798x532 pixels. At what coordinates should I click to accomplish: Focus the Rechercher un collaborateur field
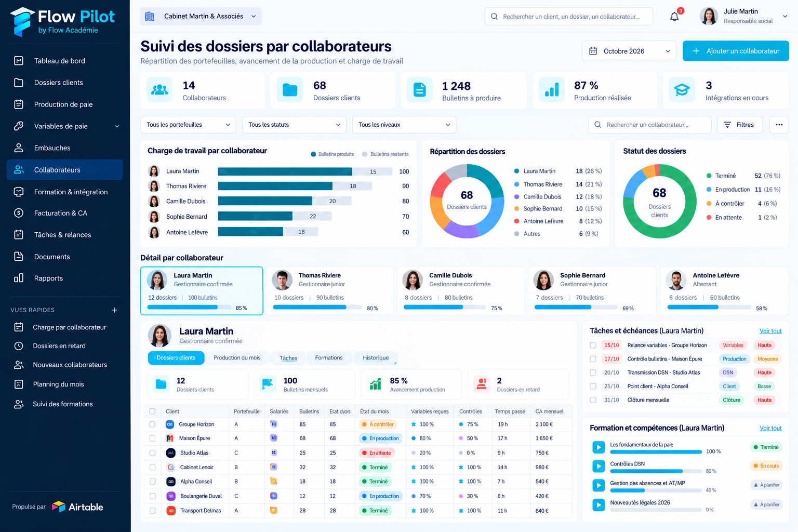coord(650,125)
